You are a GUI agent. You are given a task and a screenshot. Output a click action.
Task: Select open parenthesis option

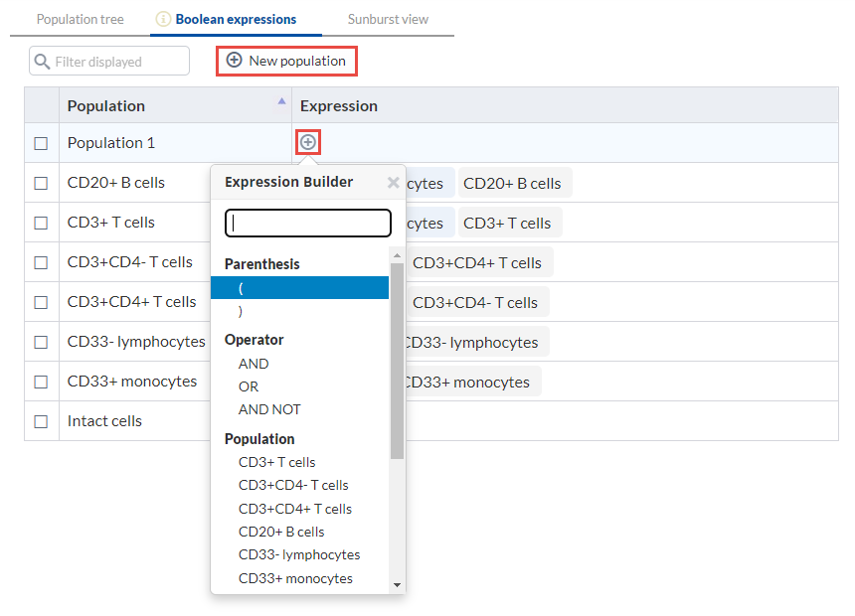click(242, 288)
